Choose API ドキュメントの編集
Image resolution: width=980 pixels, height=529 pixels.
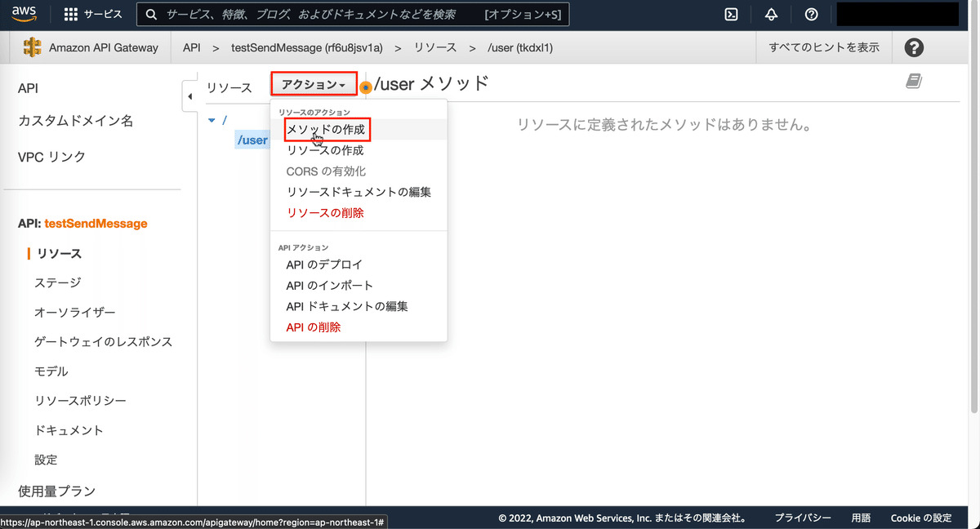pos(347,307)
